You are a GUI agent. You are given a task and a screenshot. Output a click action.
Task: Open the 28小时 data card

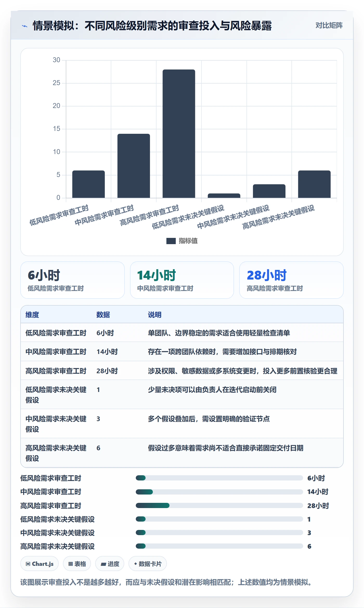tap(291, 280)
